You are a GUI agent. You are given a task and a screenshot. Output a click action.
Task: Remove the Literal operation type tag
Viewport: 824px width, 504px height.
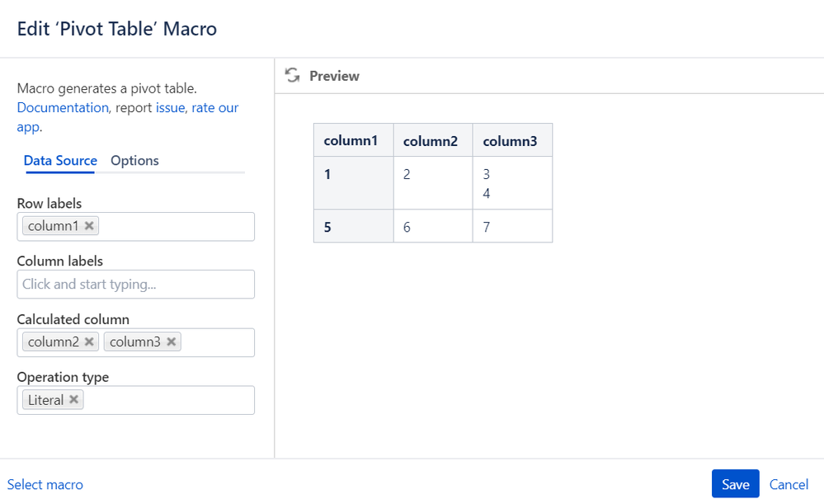pyautogui.click(x=74, y=399)
